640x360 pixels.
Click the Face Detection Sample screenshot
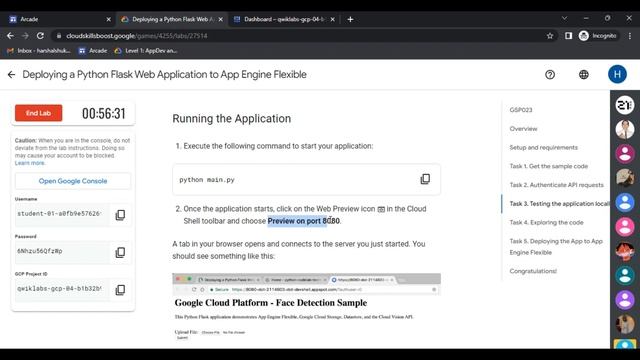[307, 308]
